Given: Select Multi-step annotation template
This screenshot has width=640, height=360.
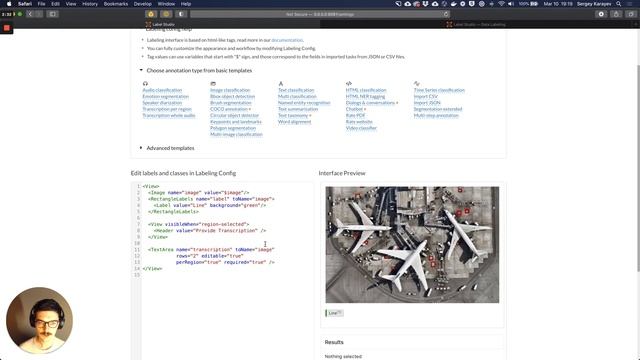Looking at the screenshot, I should pos(436,116).
